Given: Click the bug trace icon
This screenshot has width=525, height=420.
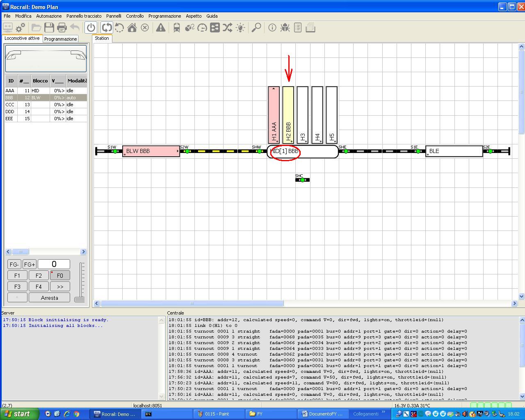Looking at the screenshot, I should (285, 28).
